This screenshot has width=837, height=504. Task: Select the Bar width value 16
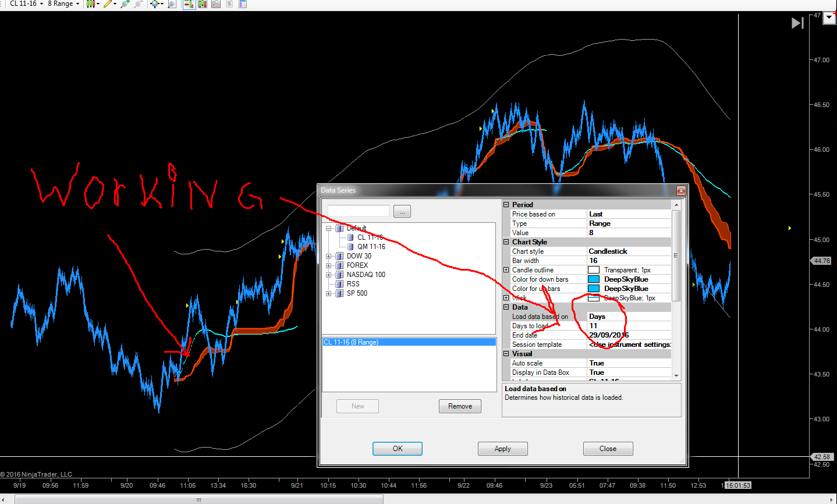click(630, 261)
